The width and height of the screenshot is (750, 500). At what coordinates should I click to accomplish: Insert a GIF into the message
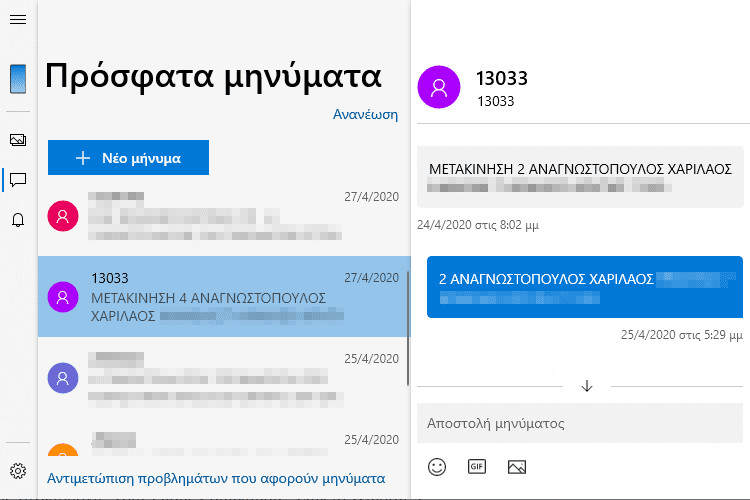(477, 467)
